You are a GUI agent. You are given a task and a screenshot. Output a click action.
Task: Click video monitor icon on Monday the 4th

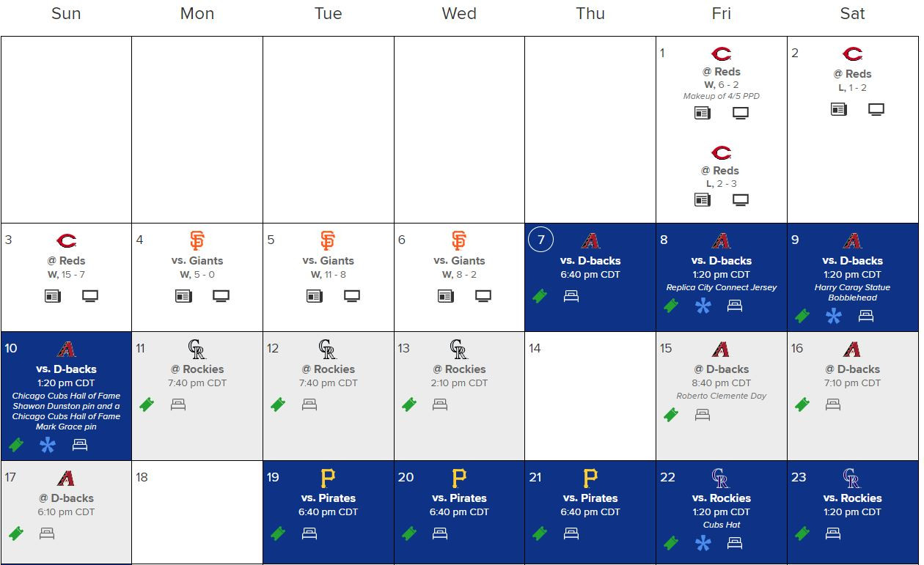point(221,296)
